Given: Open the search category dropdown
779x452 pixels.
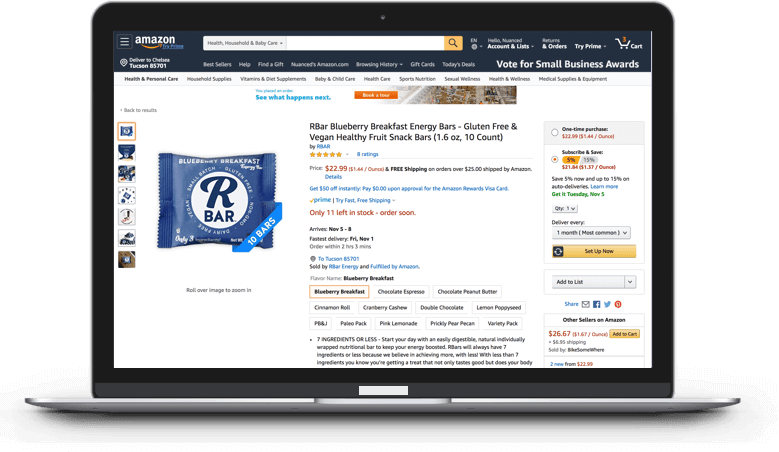Looking at the screenshot, I should click(x=245, y=43).
